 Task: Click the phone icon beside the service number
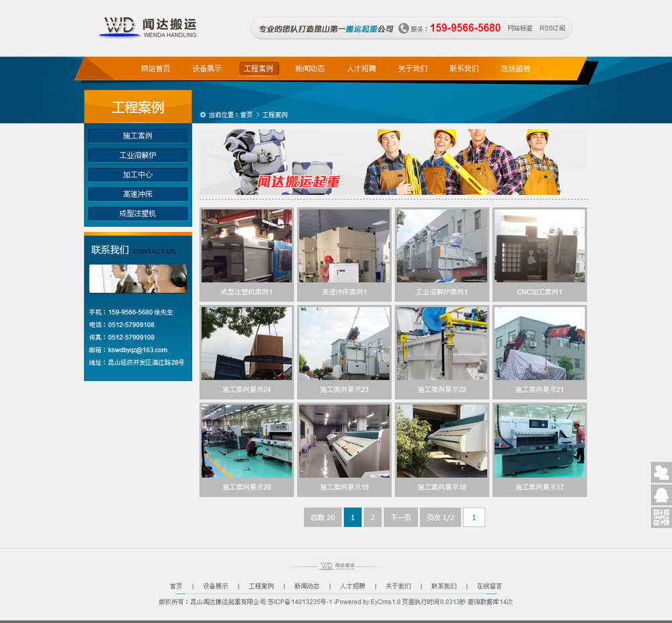pos(403,28)
